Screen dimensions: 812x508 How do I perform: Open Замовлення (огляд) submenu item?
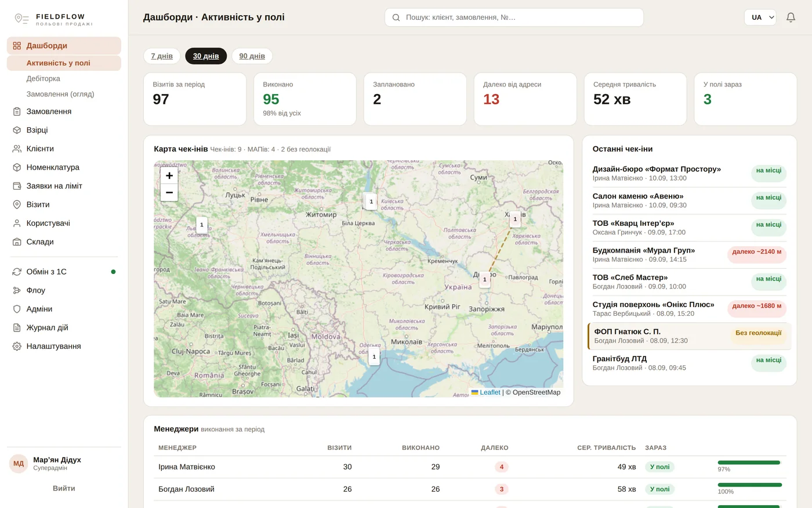64,94
